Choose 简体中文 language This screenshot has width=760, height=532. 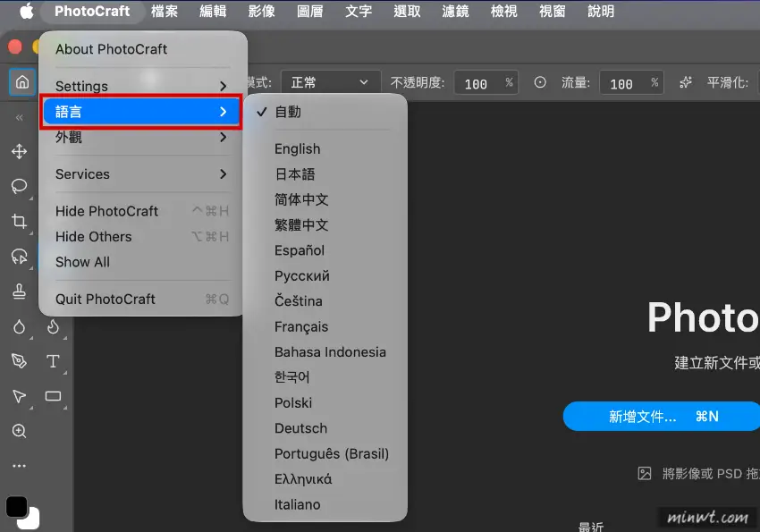point(325,199)
